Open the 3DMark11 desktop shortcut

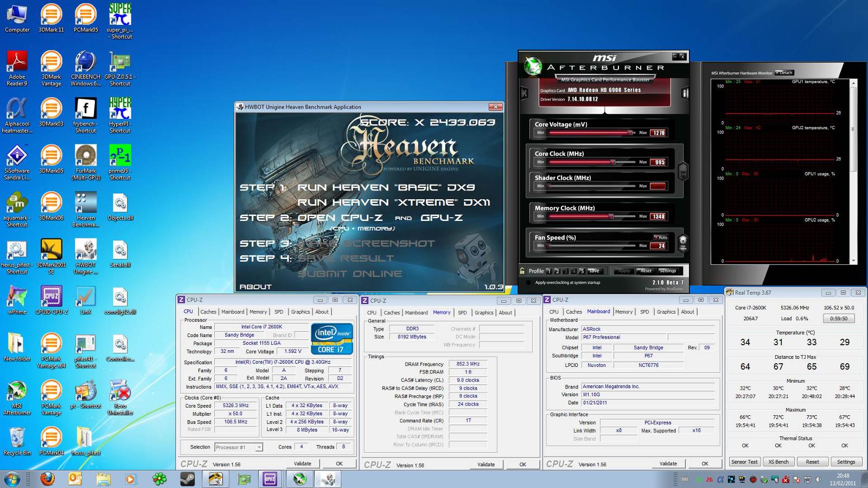(51, 18)
